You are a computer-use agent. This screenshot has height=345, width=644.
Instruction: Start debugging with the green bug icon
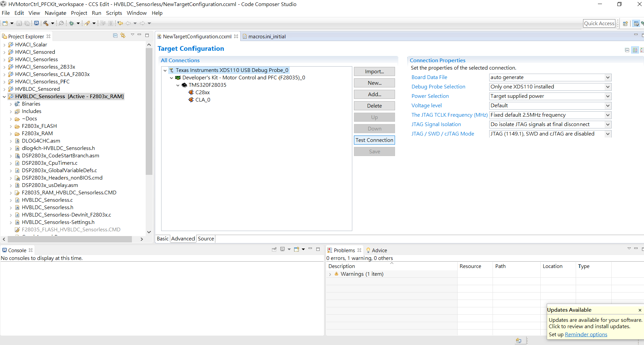[x=72, y=23]
